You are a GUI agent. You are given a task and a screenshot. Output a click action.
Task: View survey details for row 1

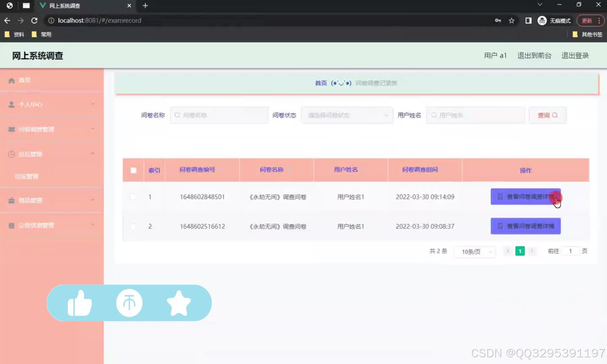pyautogui.click(x=525, y=196)
